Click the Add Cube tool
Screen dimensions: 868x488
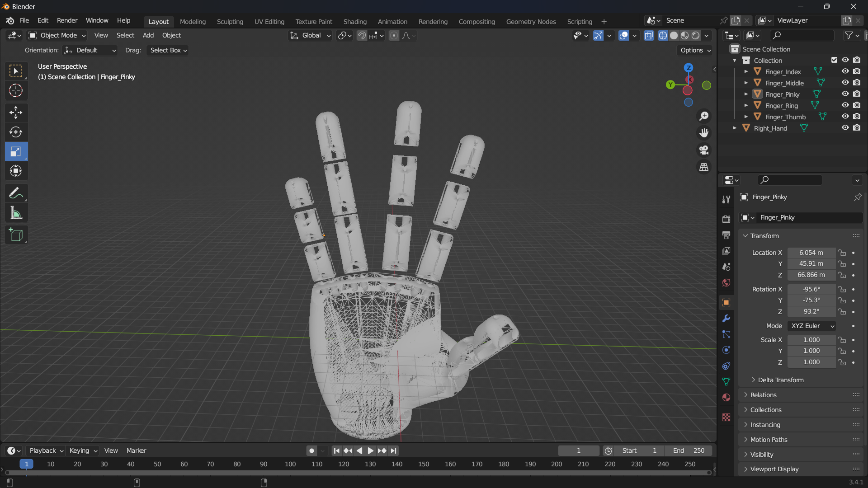coord(16,235)
